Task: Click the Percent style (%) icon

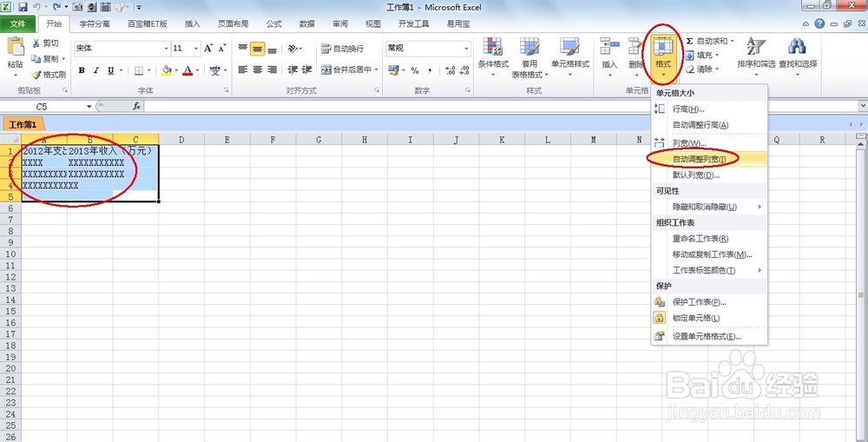Action: pyautogui.click(x=415, y=70)
